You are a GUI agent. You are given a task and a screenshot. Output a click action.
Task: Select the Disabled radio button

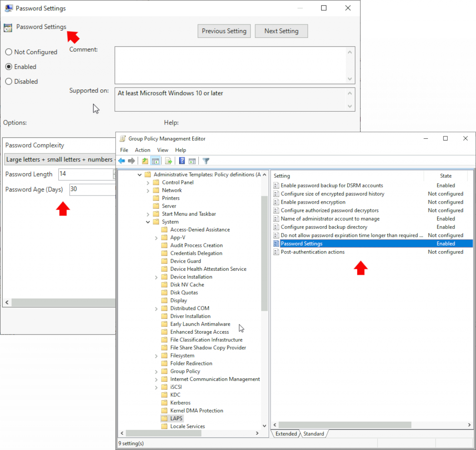click(x=9, y=82)
